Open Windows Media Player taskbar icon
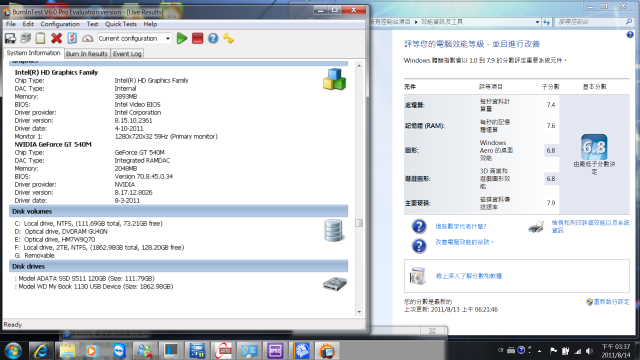This screenshot has height=360, width=640. 92,351
